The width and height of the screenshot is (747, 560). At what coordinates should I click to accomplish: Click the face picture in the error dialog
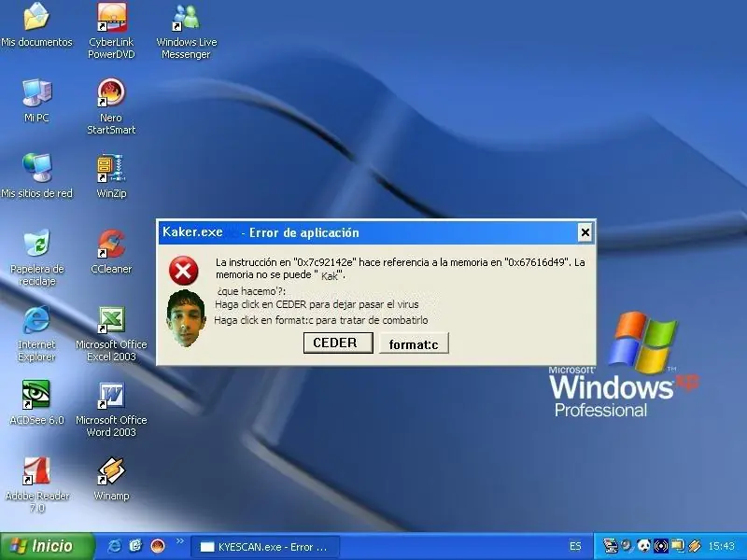click(186, 317)
